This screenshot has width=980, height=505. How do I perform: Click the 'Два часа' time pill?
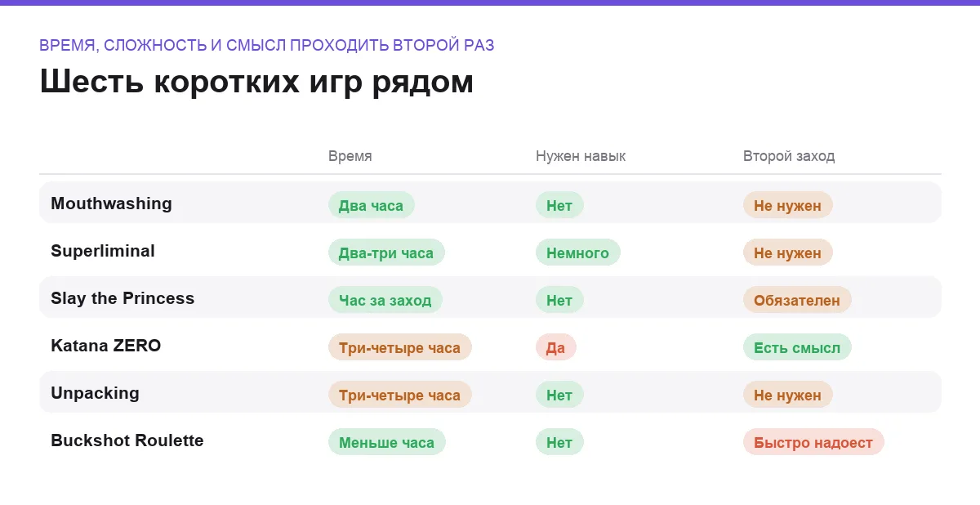(372, 205)
